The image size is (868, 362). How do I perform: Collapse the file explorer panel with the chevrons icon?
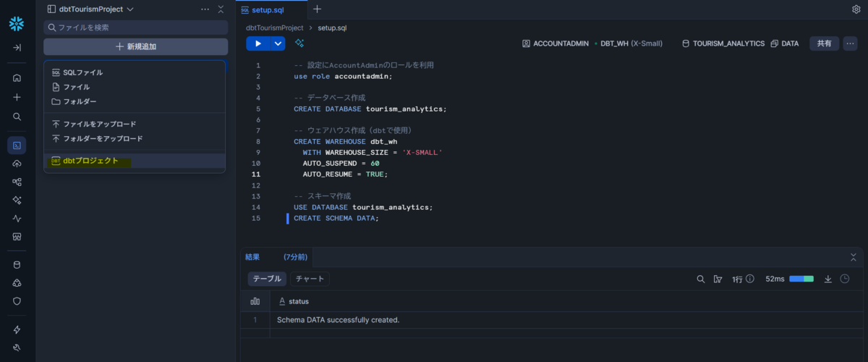tap(221, 9)
